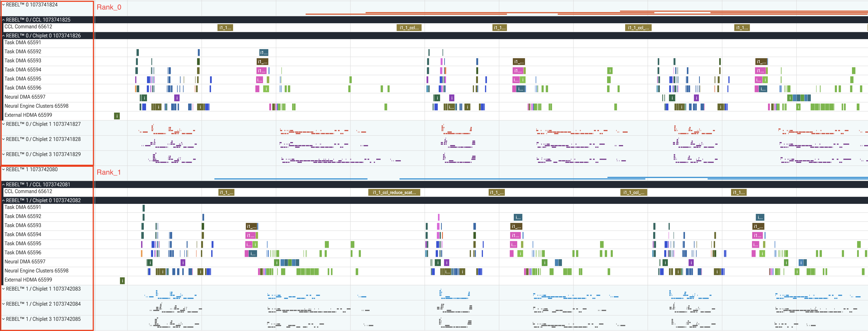
Task: Collapse the REBEL 1 / CCL 1073742081 group
Action: pyautogui.click(x=3, y=185)
